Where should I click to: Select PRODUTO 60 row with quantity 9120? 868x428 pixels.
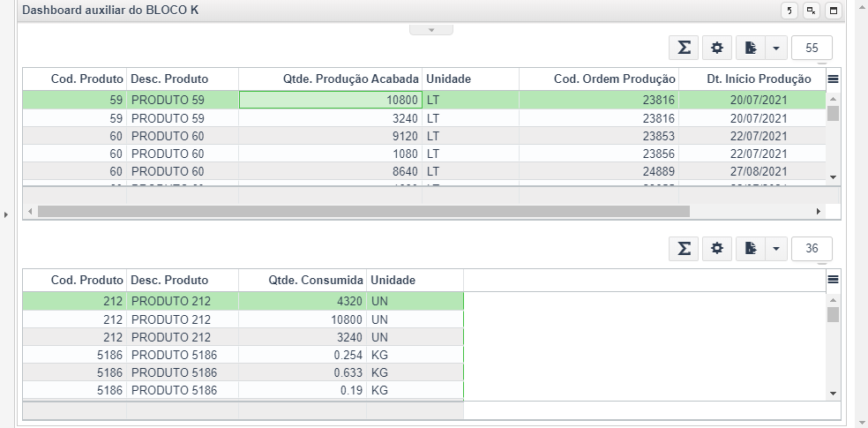tap(424, 136)
